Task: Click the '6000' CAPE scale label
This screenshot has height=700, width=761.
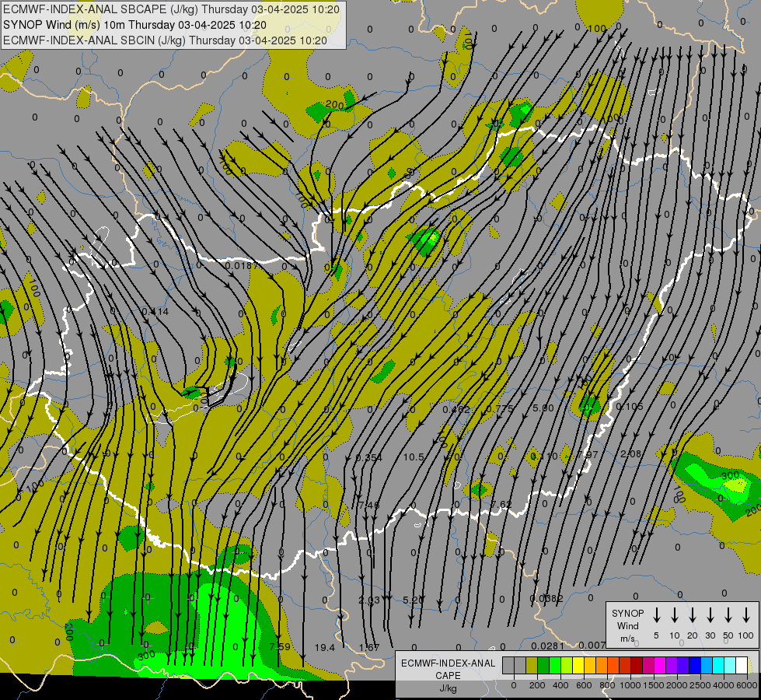Action: [746, 685]
